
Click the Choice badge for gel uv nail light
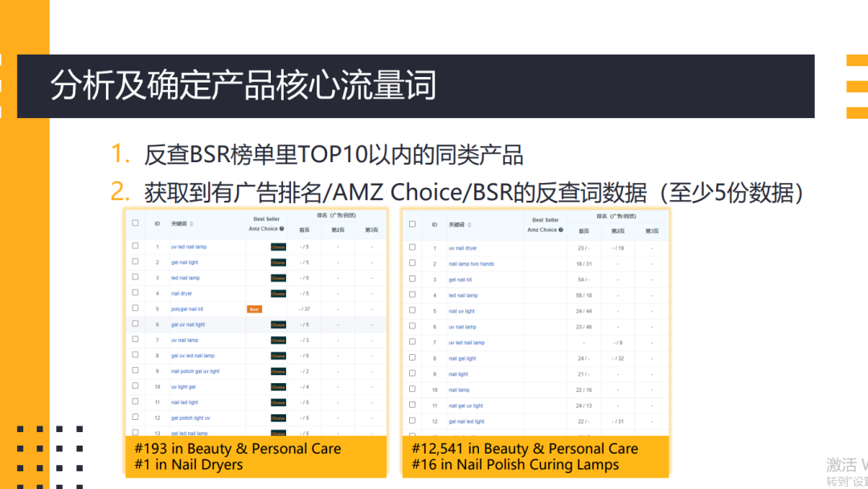pyautogui.click(x=278, y=324)
